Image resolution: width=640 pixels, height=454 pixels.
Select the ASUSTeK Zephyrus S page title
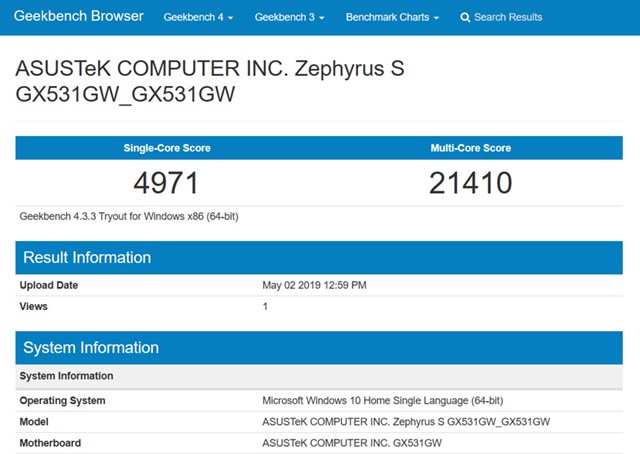(x=210, y=81)
